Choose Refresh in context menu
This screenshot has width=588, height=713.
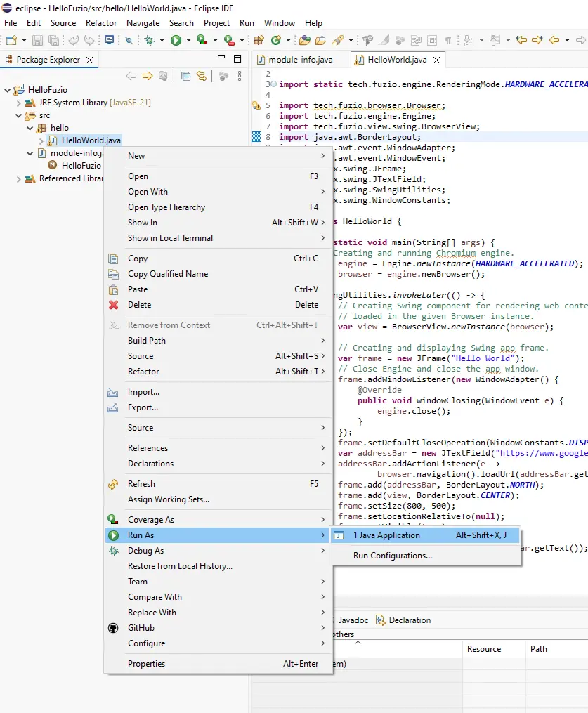[x=218, y=484]
